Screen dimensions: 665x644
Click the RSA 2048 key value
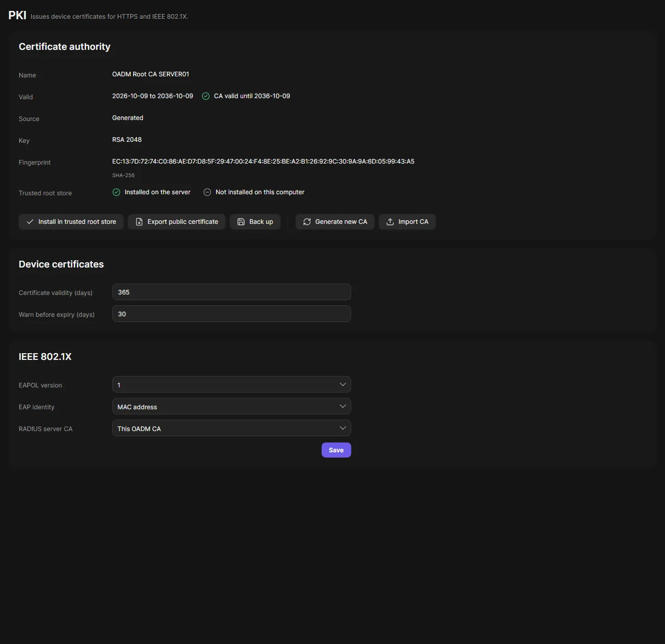[x=127, y=140]
